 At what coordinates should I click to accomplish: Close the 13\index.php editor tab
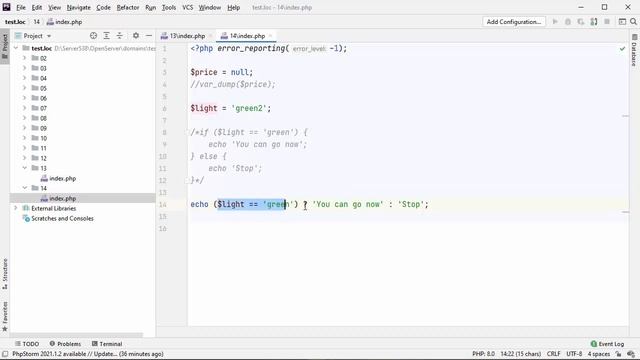210,36
